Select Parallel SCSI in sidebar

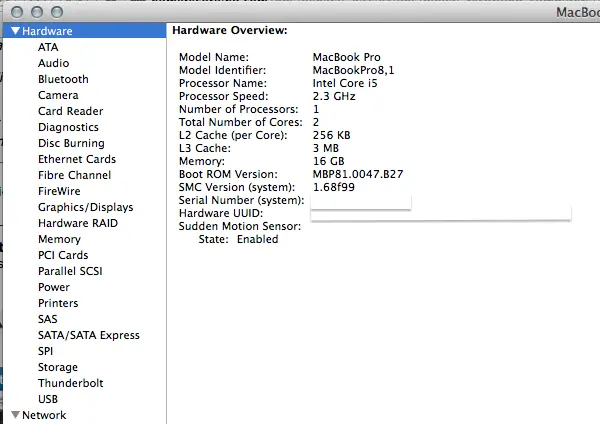(70, 271)
